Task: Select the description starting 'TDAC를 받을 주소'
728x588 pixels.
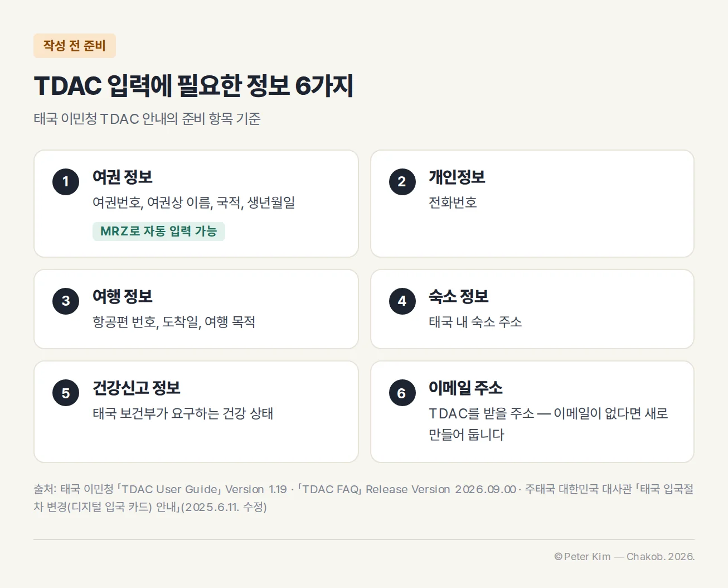Action: (549, 424)
